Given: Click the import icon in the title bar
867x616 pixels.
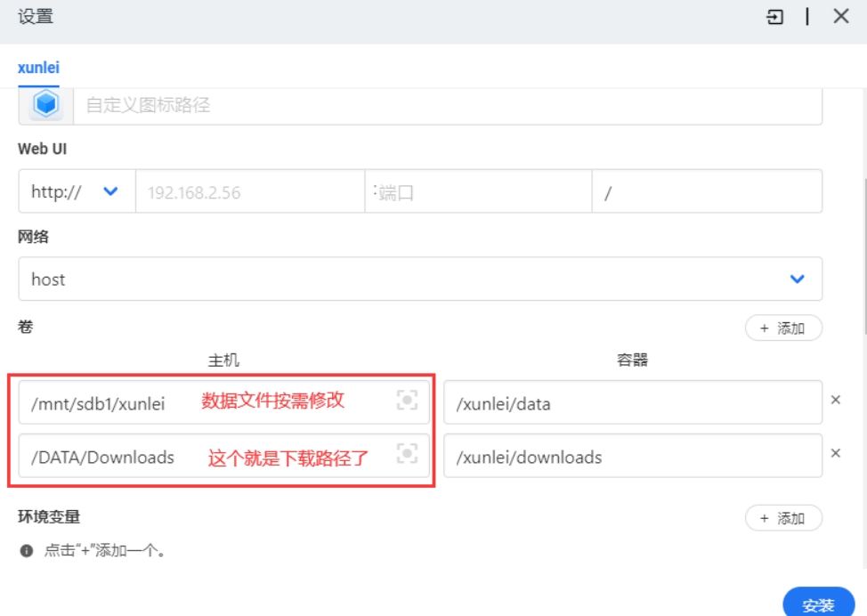Looking at the screenshot, I should tap(775, 17).
